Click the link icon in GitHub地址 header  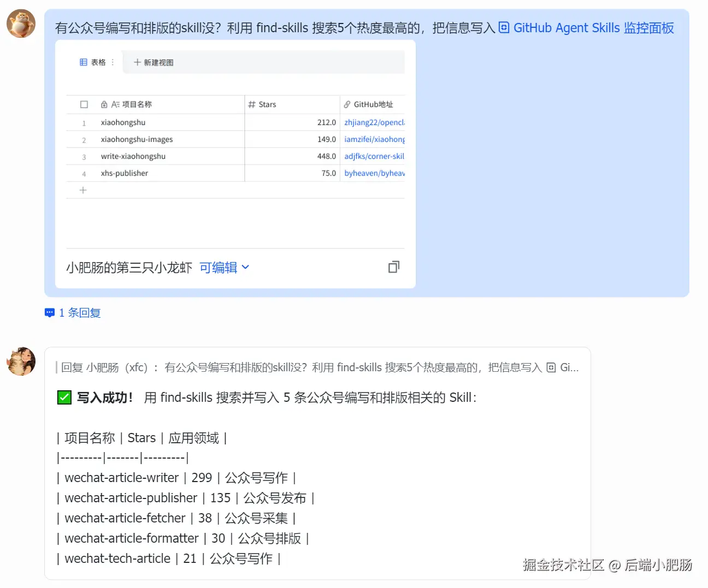(347, 104)
